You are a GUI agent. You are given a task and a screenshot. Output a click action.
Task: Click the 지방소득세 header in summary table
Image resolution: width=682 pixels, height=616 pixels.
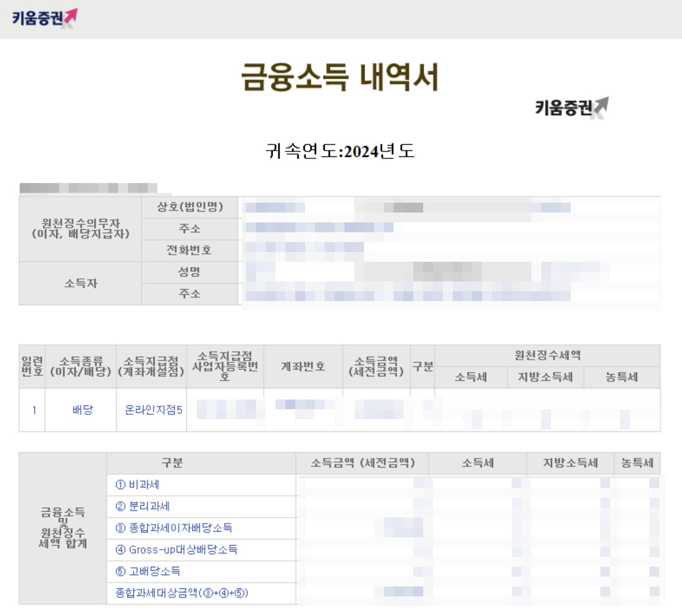[570, 463]
